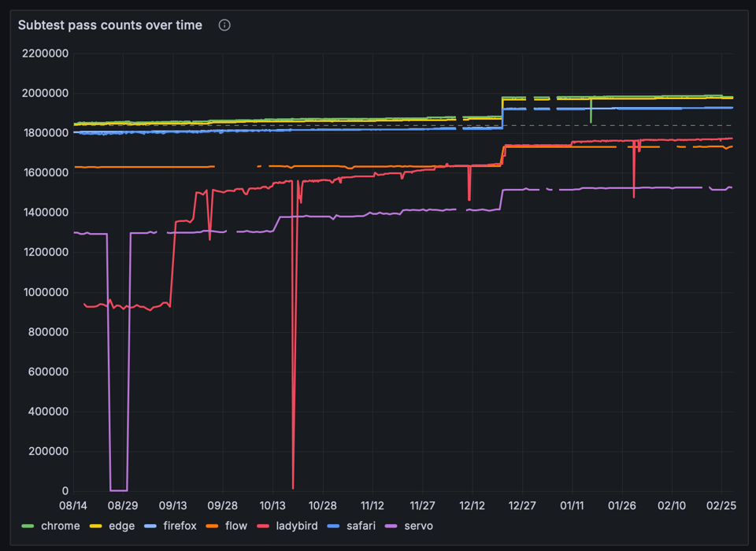
Task: Open the orange flow legend color swatch
Action: click(212, 526)
